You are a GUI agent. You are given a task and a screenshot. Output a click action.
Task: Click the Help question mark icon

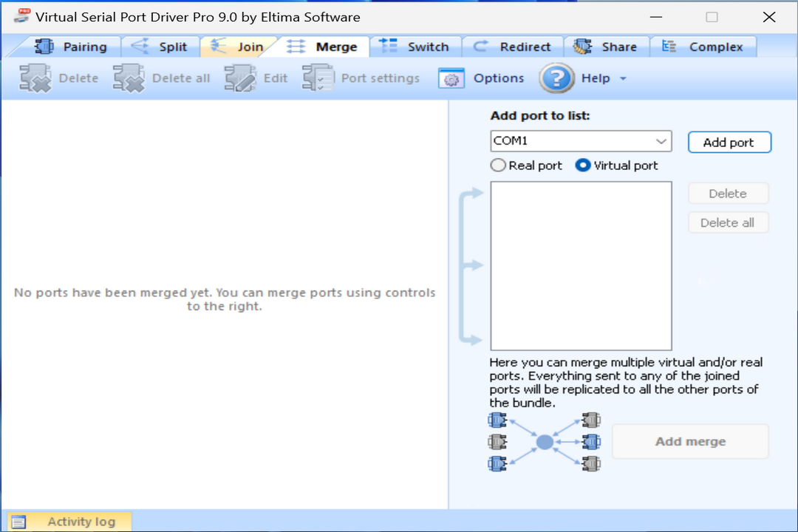point(556,78)
